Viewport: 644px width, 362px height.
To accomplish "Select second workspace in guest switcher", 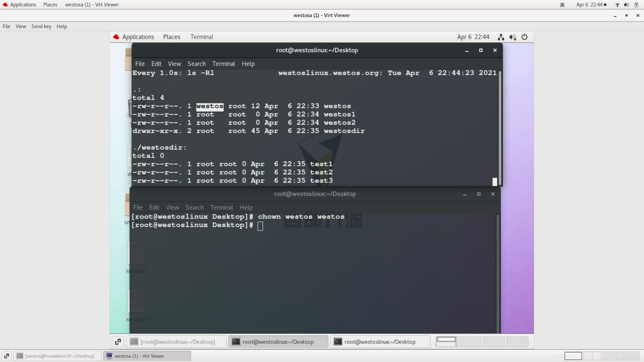I will pos(470,342).
